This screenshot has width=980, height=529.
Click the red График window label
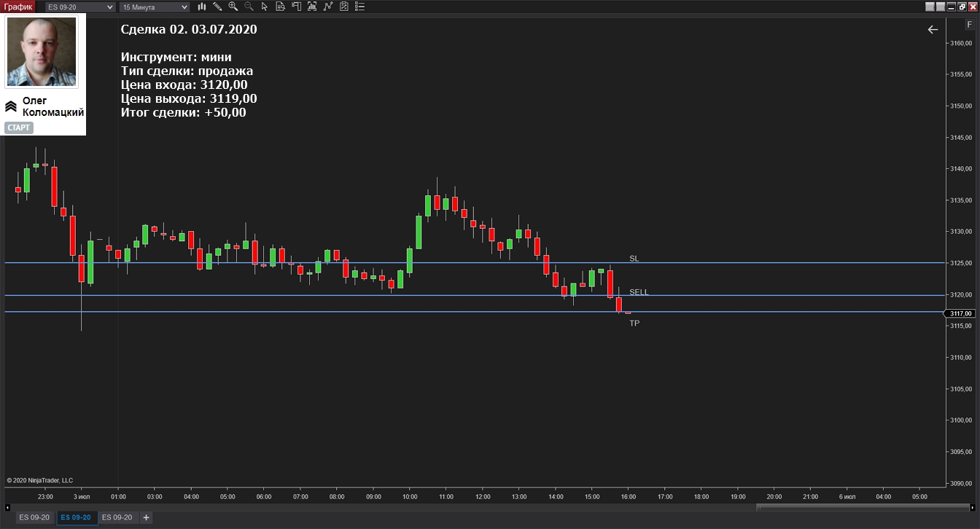18,7
